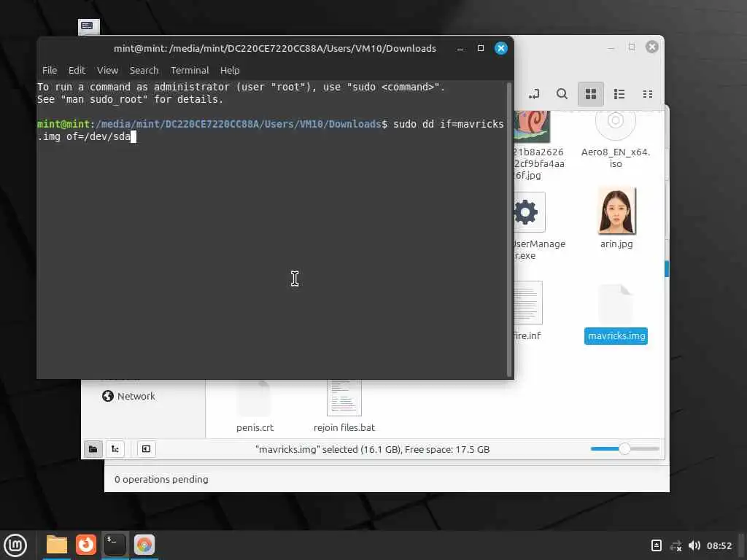This screenshot has width=747, height=560.
Task: Minimize the terminal window
Action: [460, 49]
